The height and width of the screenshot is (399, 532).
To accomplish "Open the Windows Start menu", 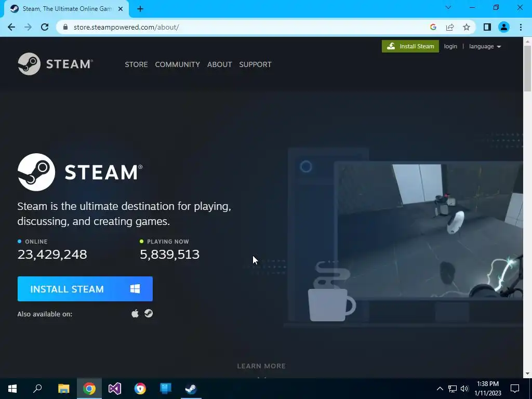I will click(x=12, y=389).
